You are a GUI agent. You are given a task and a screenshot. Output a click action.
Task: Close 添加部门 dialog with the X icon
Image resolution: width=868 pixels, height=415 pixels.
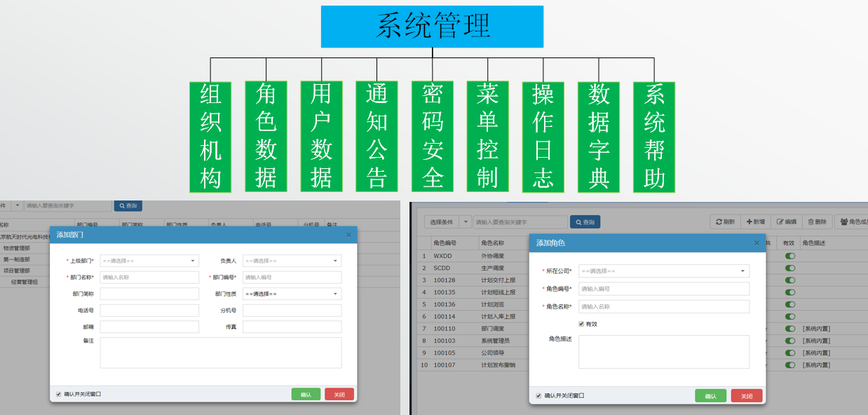(x=348, y=235)
